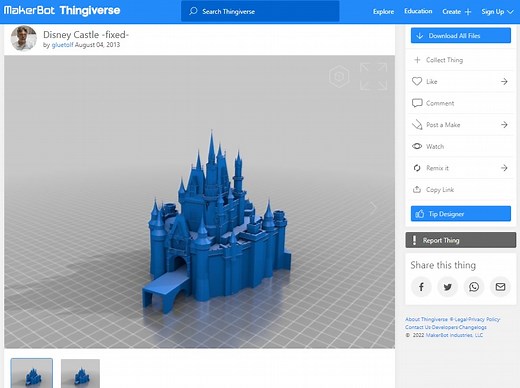Click the Disney Castle -fixed- title
This screenshot has height=388, width=520.
(86, 35)
